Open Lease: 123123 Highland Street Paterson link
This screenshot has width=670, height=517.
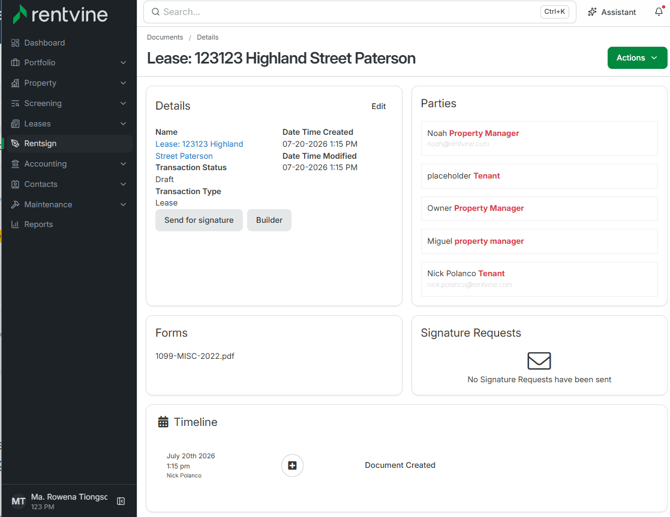point(199,150)
